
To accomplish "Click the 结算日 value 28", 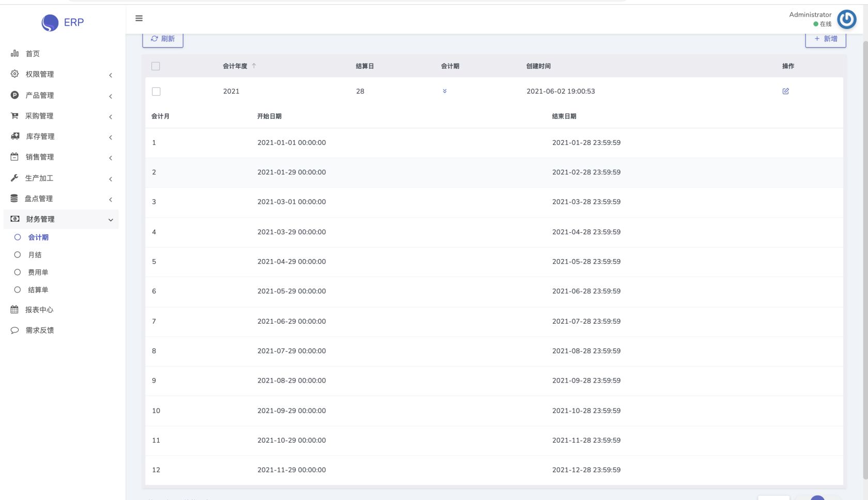I will pyautogui.click(x=360, y=91).
